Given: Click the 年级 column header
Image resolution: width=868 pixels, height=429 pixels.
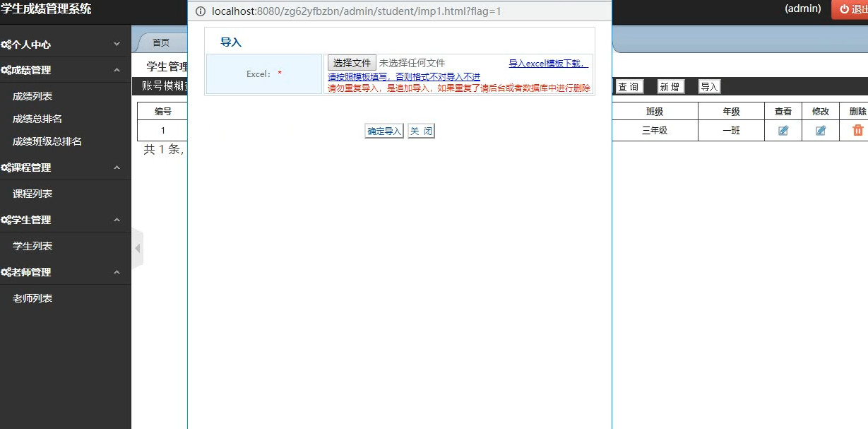Looking at the screenshot, I should (x=731, y=112).
